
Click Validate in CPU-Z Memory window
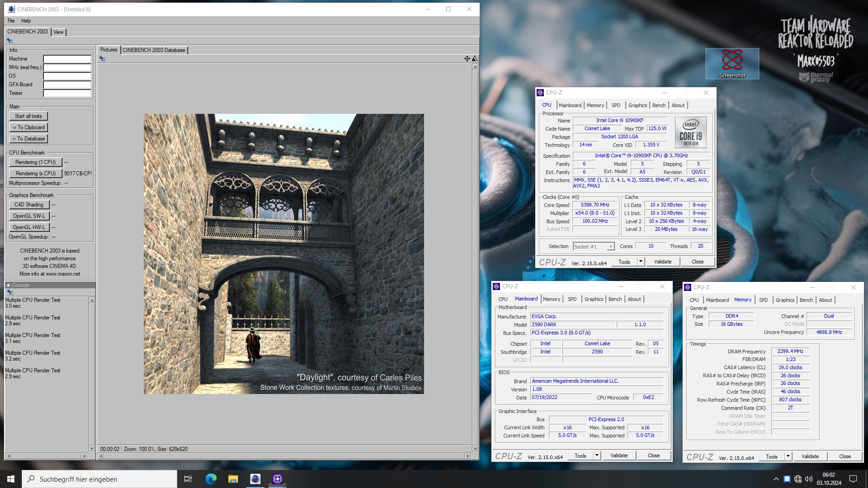click(810, 456)
